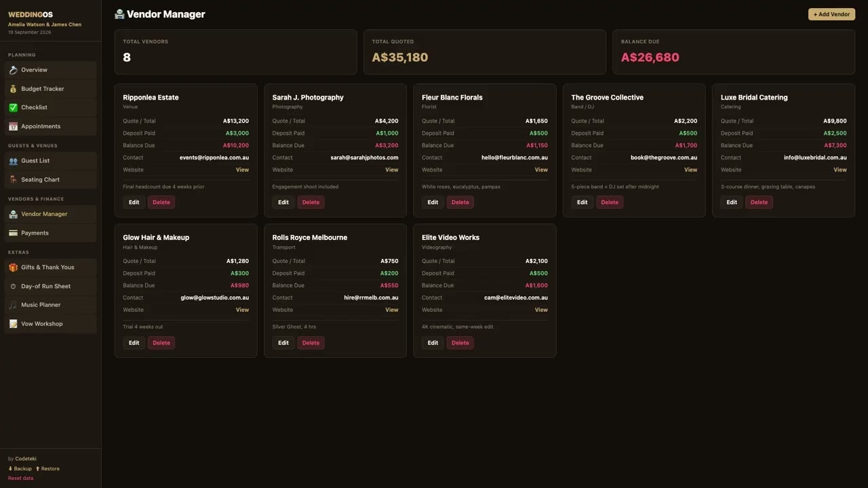This screenshot has height=488, width=868.
Task: Delete Fleur Blanc Florals vendor
Action: (x=460, y=202)
